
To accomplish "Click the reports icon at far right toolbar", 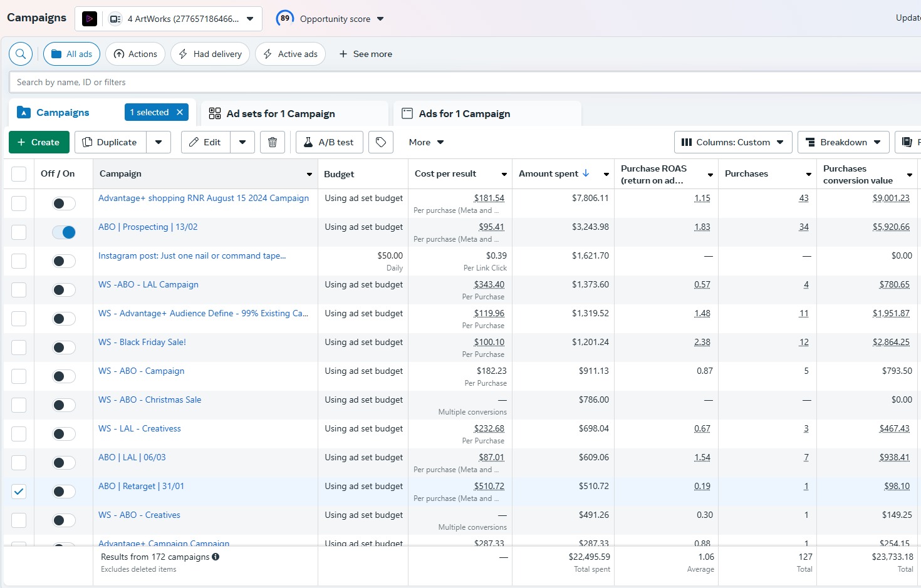I will tap(907, 142).
